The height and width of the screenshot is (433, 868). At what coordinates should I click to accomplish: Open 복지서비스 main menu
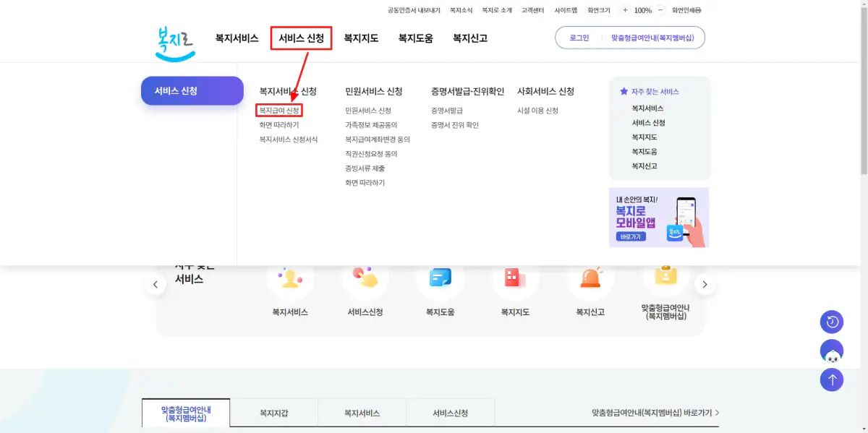tap(237, 38)
